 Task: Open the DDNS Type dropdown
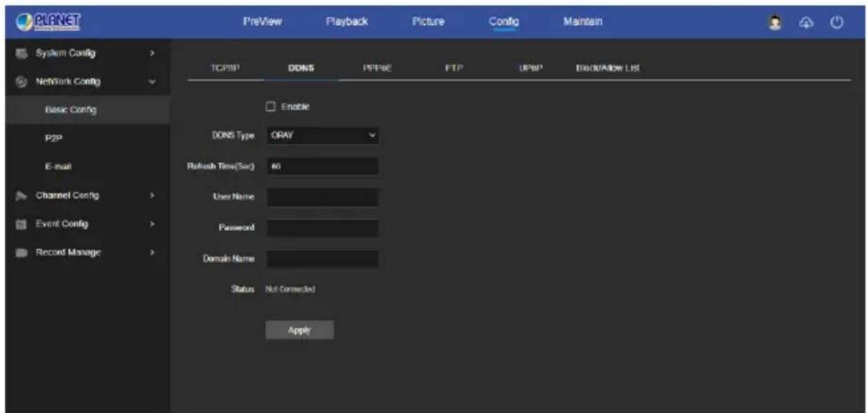pos(322,135)
